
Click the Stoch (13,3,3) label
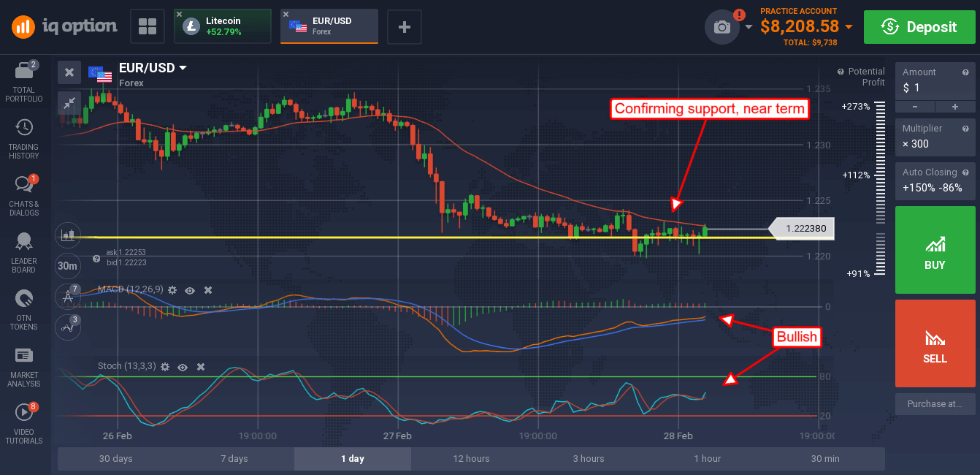[127, 366]
